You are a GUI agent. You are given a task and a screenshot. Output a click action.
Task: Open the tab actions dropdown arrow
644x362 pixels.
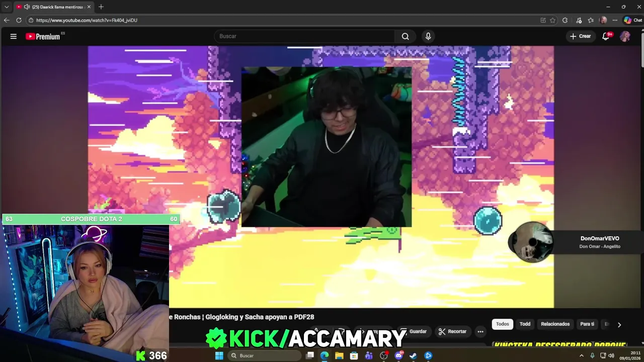(x=7, y=7)
